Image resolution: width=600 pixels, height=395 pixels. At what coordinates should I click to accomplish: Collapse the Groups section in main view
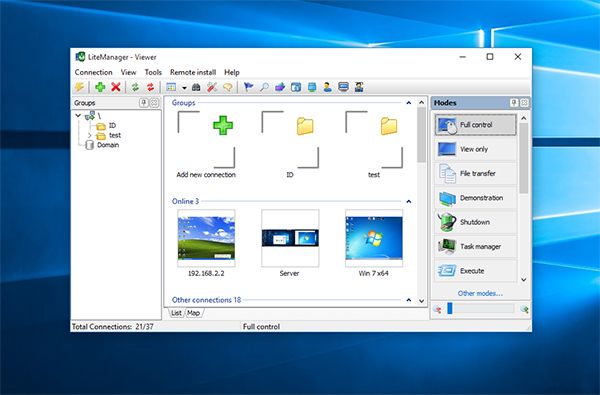tap(409, 103)
